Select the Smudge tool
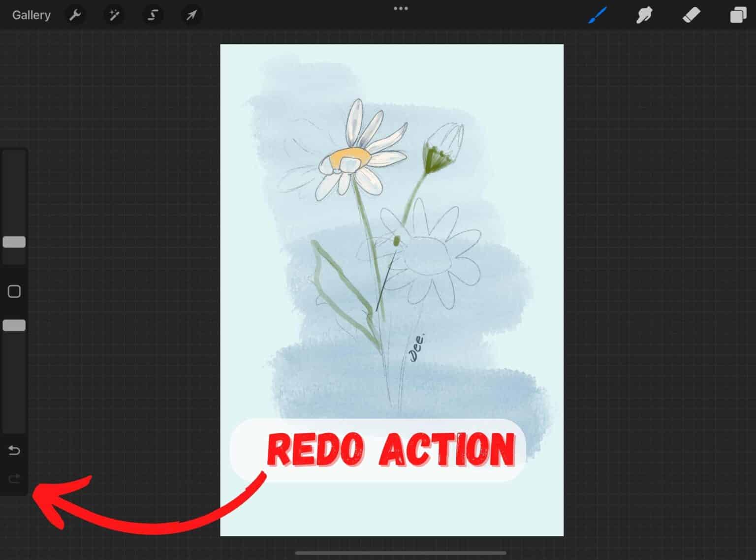 [644, 15]
